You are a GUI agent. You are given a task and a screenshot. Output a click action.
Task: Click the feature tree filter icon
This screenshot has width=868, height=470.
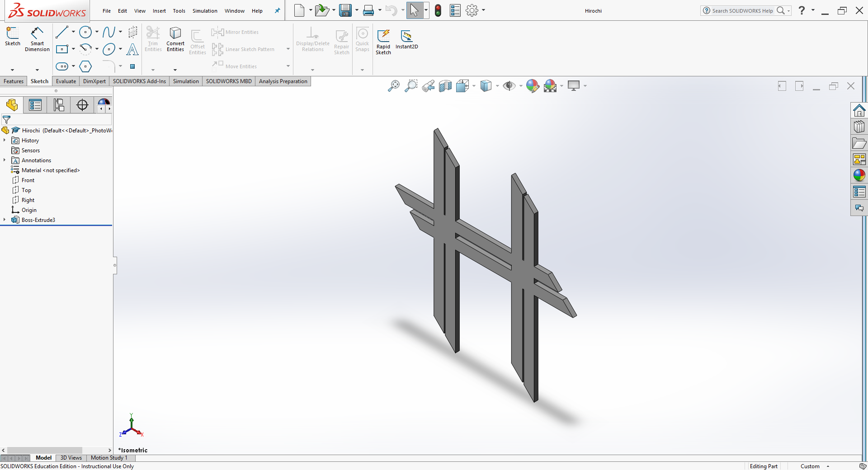click(6, 120)
